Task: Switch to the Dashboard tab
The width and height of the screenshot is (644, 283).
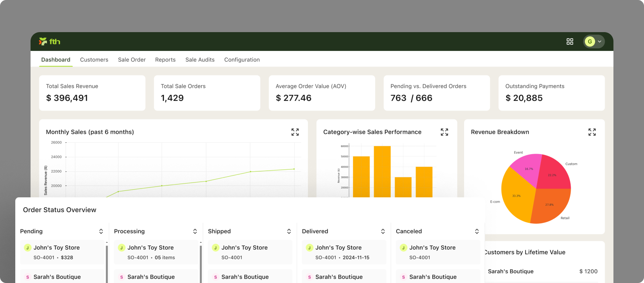Action: pos(56,60)
